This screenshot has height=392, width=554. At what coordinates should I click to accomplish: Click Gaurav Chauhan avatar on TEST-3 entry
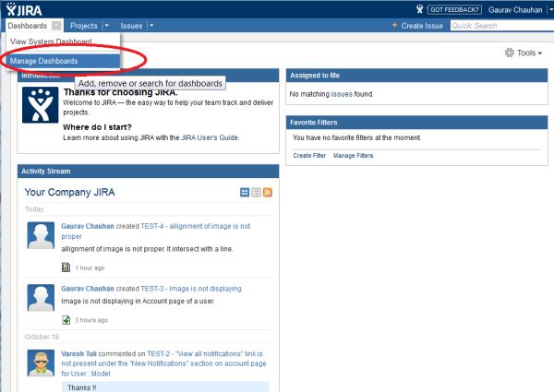(x=41, y=298)
